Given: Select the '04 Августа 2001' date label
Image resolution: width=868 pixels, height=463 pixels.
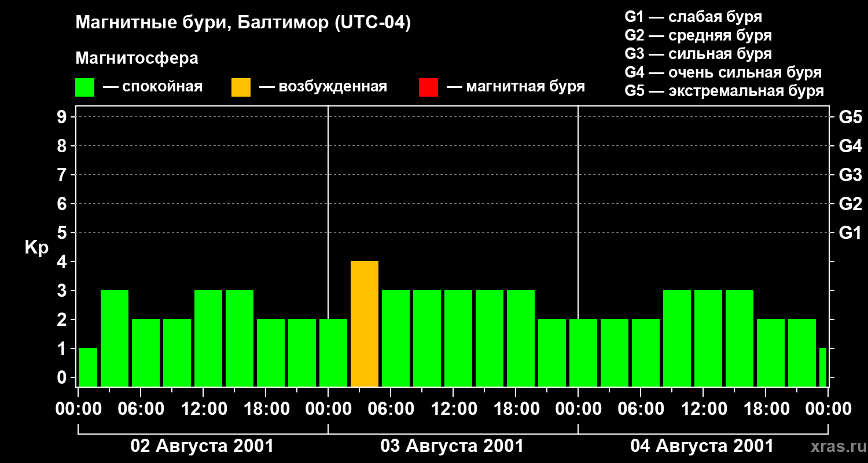Looking at the screenshot, I should (701, 446).
